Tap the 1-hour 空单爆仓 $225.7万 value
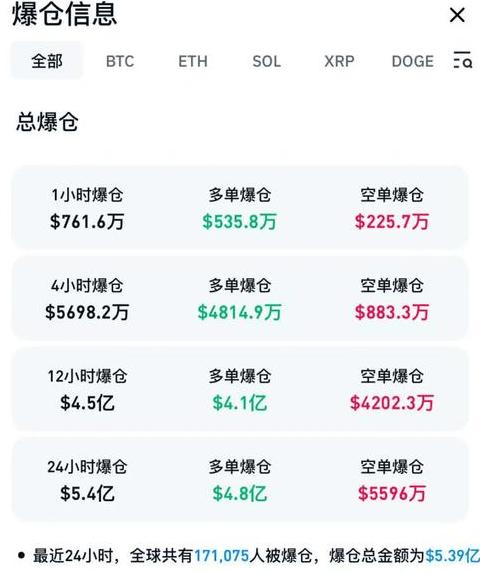 [392, 221]
